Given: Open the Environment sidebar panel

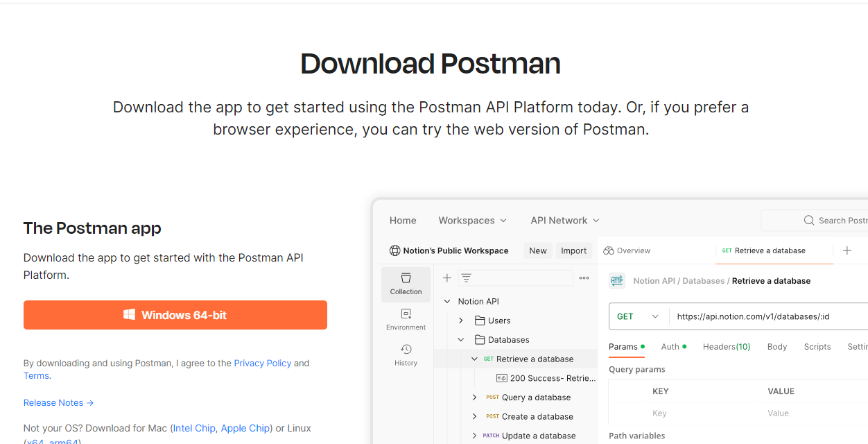Looking at the screenshot, I should 406,320.
